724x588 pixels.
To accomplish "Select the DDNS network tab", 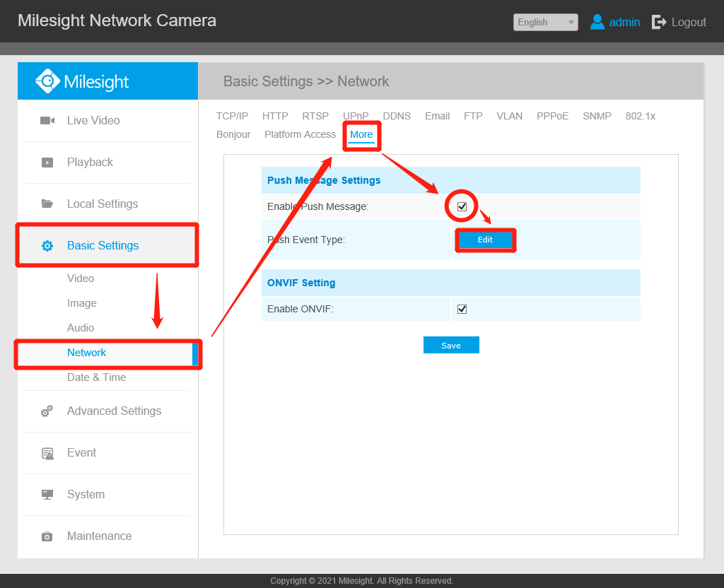I will click(397, 116).
